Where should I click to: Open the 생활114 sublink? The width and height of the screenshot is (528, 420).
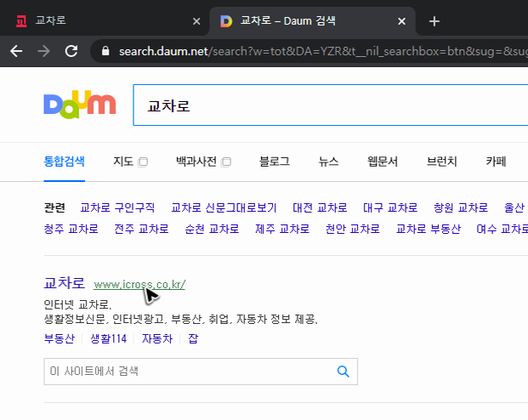[109, 338]
